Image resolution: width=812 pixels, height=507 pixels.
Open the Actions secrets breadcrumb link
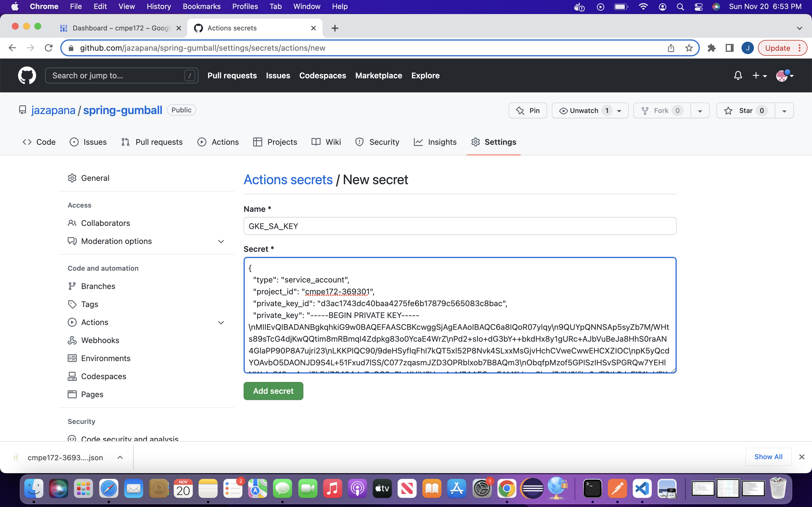288,180
